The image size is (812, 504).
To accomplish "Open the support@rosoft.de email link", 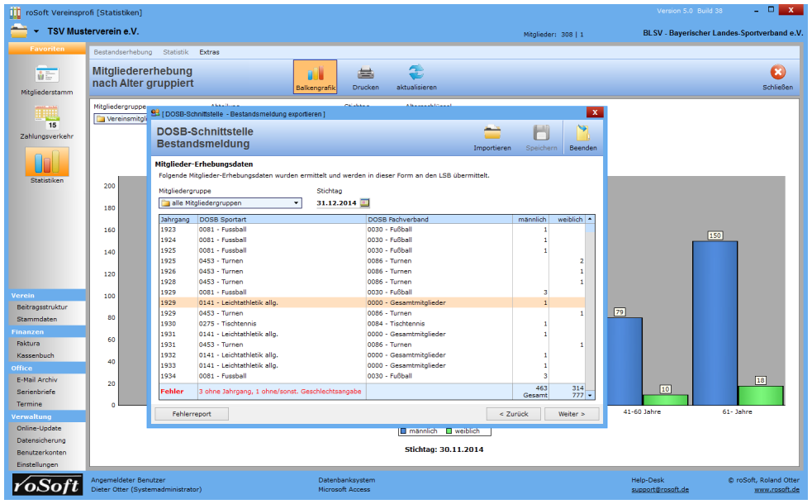I will 659,489.
